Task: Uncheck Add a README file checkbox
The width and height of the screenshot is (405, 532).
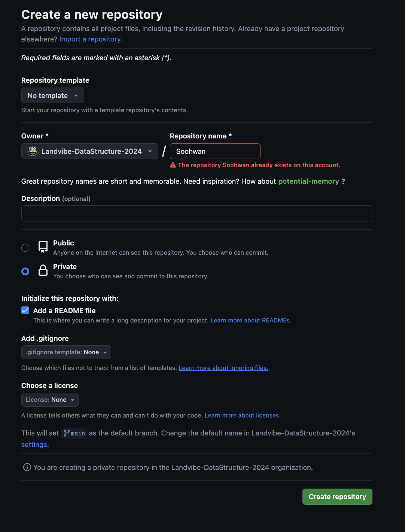Action: (25, 311)
